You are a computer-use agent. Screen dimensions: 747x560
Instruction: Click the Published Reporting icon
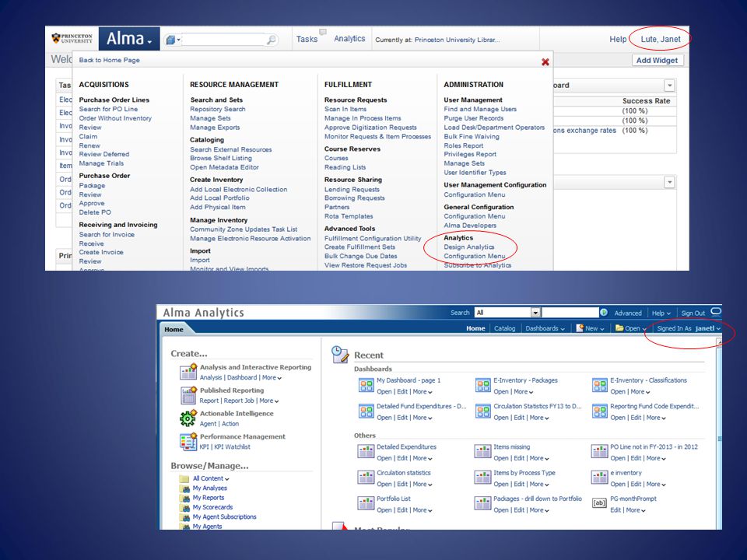(188, 395)
